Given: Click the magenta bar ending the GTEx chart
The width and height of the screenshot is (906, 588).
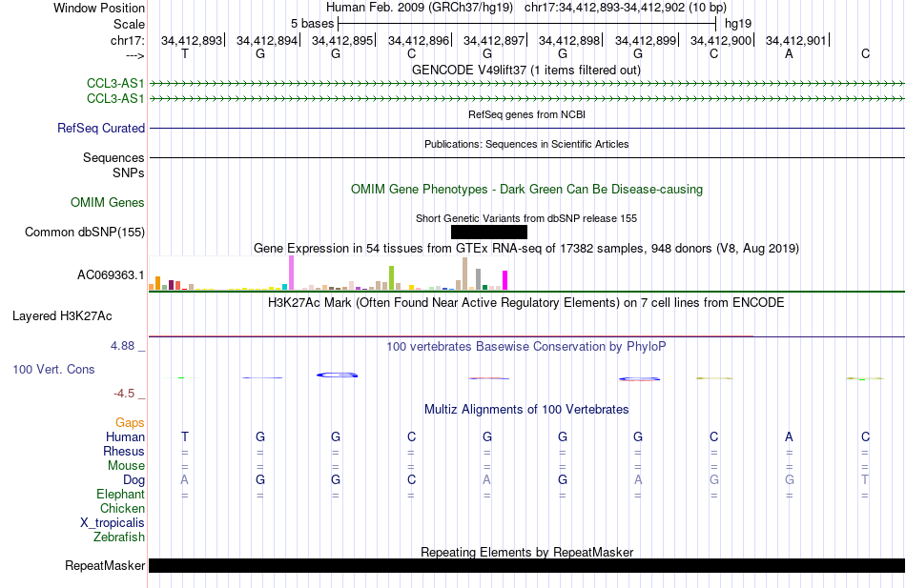Looking at the screenshot, I should [505, 280].
